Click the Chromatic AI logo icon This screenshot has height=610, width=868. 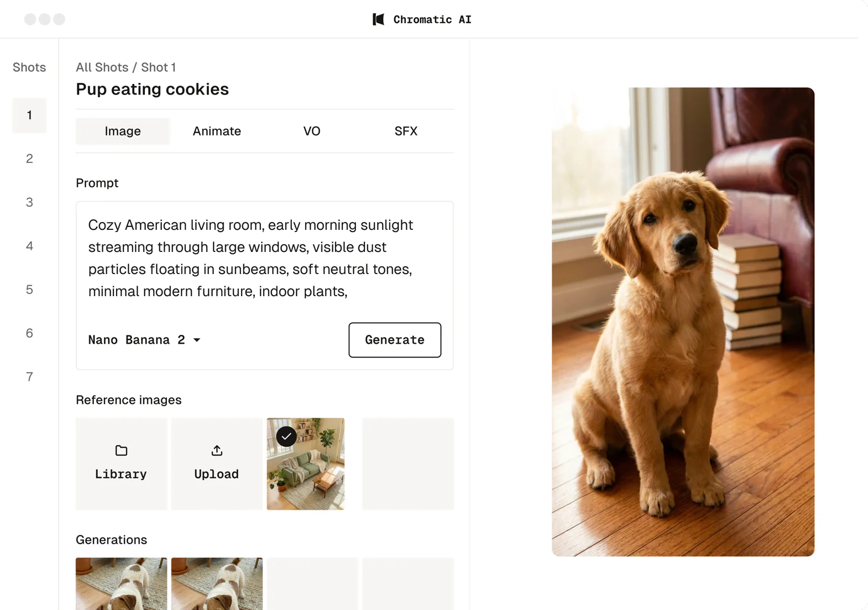click(x=378, y=20)
